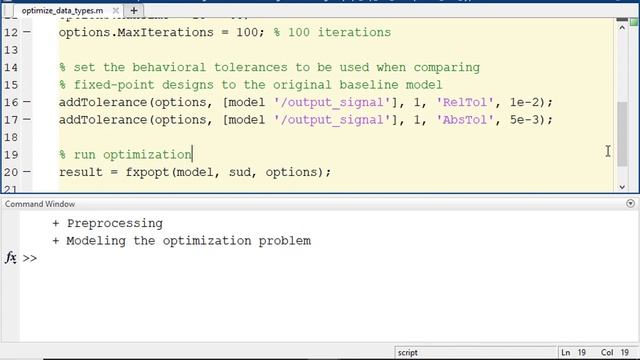Open a new editor tab with plus
Image resolution: width=640 pixels, height=360 pixels.
coord(133,11)
